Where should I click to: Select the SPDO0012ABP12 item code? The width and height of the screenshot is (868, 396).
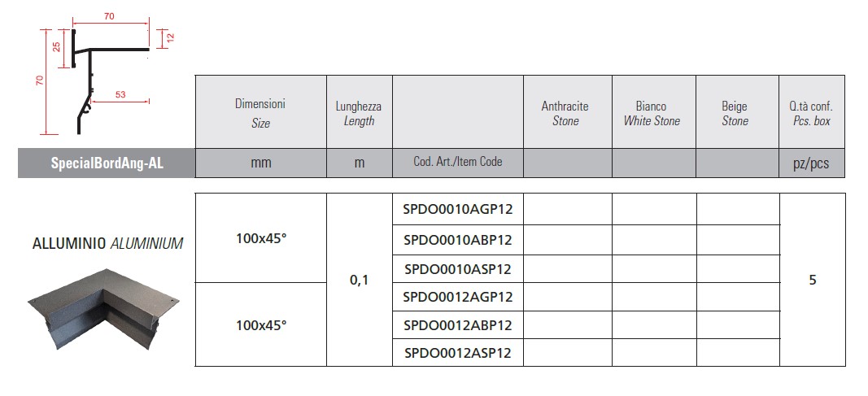(x=458, y=325)
